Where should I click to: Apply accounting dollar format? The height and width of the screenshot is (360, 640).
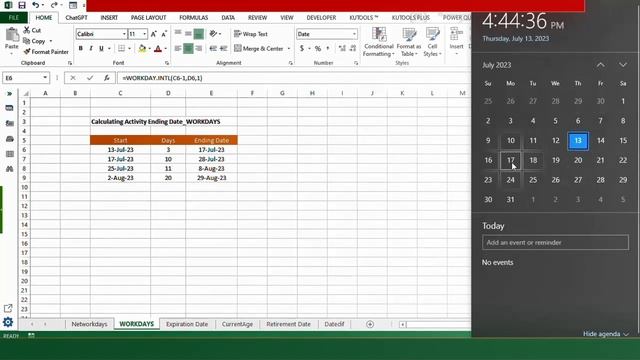(302, 49)
